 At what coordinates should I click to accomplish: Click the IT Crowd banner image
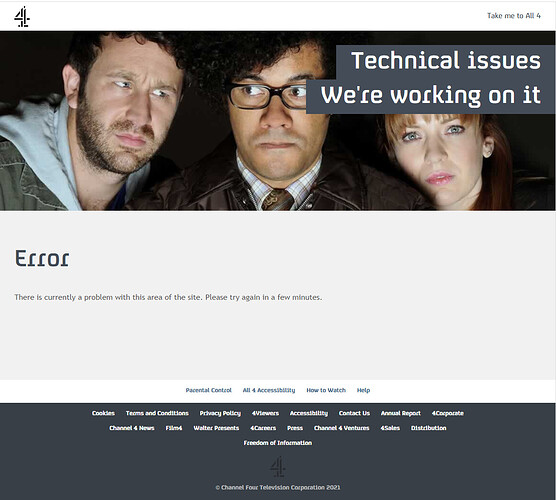(x=278, y=121)
